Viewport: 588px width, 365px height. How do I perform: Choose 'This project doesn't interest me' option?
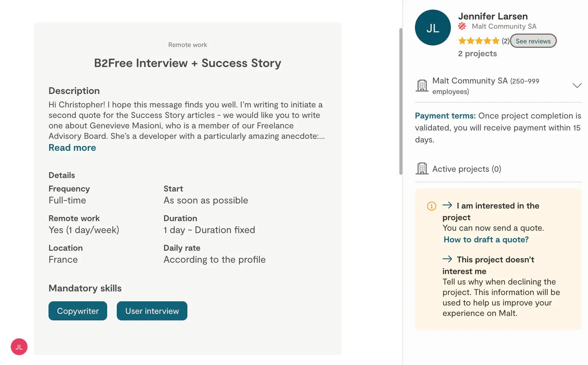point(488,265)
